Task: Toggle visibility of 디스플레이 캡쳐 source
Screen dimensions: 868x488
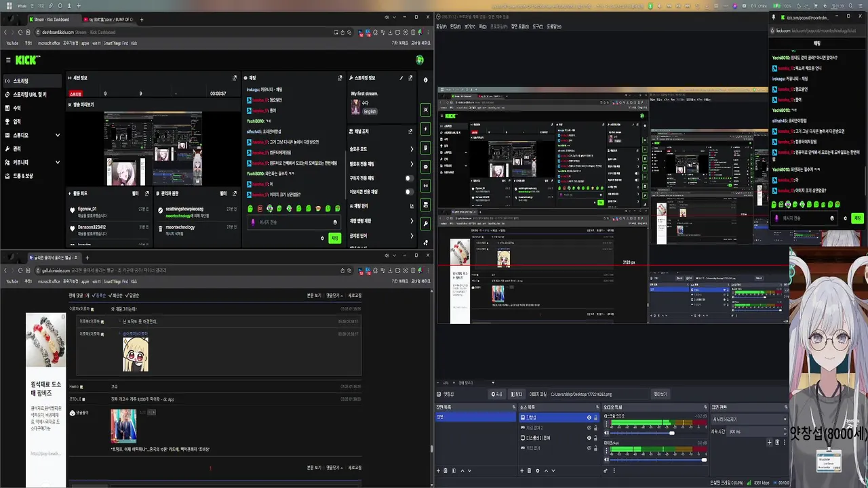Action: point(589,438)
